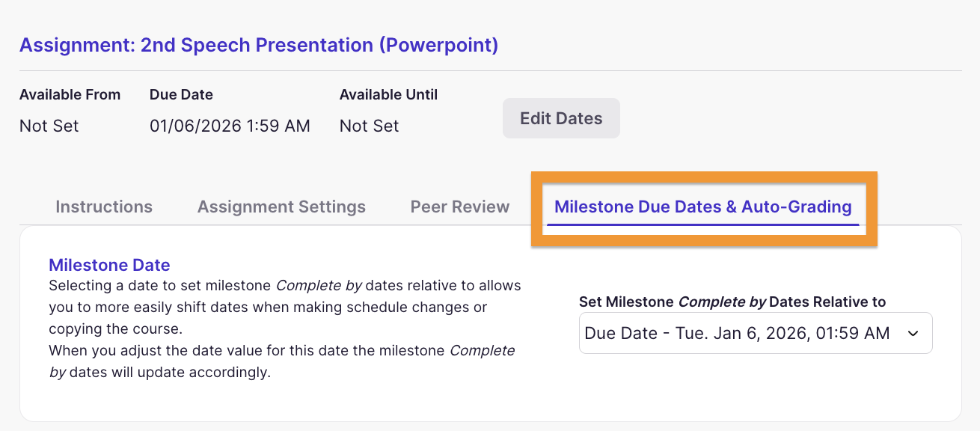Image resolution: width=980 pixels, height=431 pixels.
Task: Switch to the Assignment Settings tab
Action: point(281,207)
